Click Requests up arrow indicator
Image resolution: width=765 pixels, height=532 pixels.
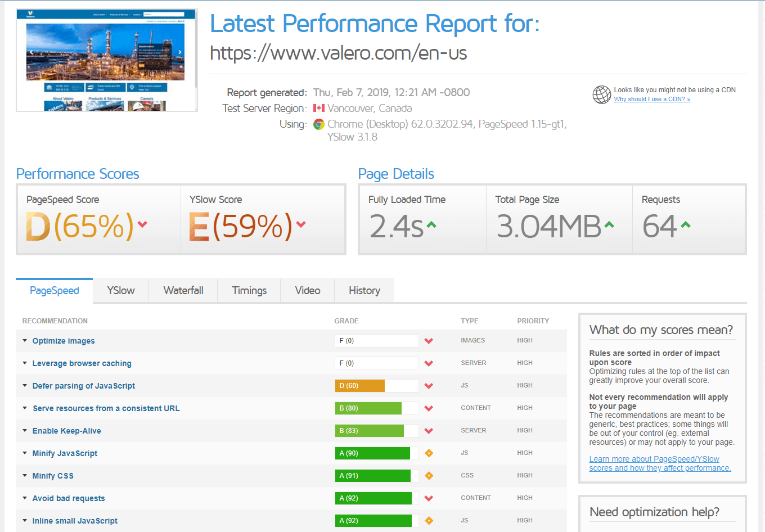coord(685,224)
